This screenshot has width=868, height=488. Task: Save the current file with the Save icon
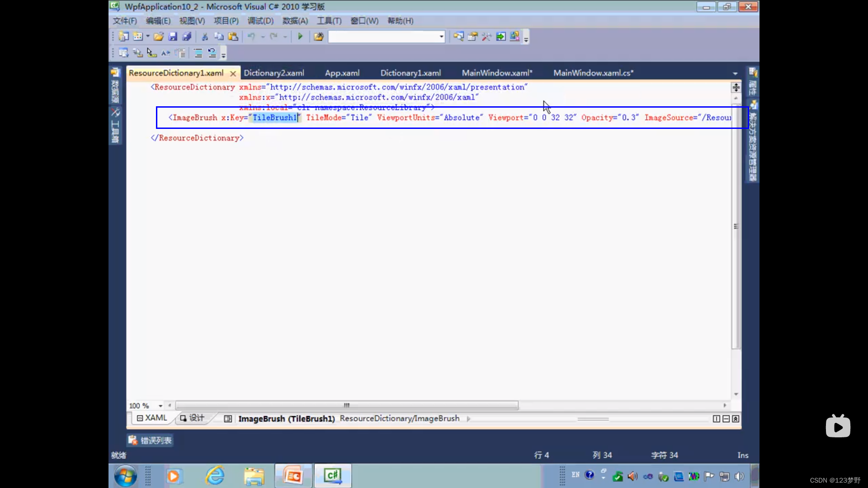click(173, 37)
